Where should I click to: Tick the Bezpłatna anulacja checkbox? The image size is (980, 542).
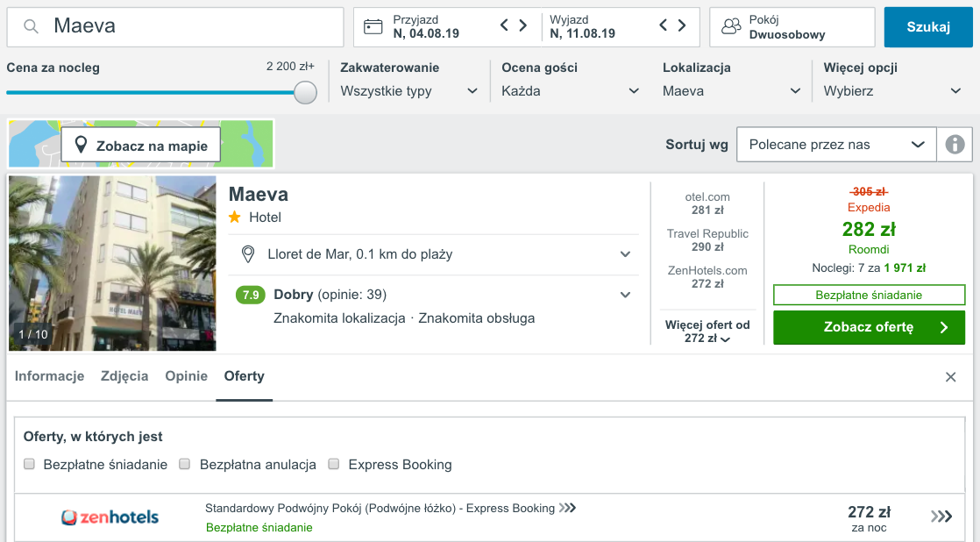click(x=184, y=464)
